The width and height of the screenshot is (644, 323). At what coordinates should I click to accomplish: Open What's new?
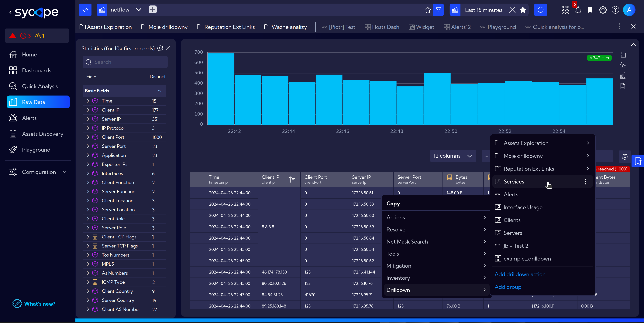[x=34, y=304]
